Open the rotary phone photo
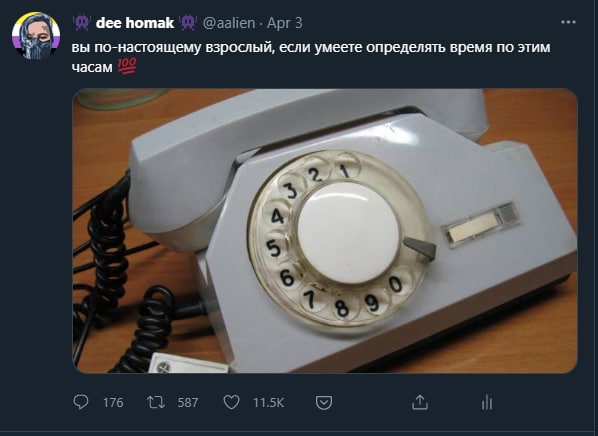The width and height of the screenshot is (598, 436). pos(325,231)
